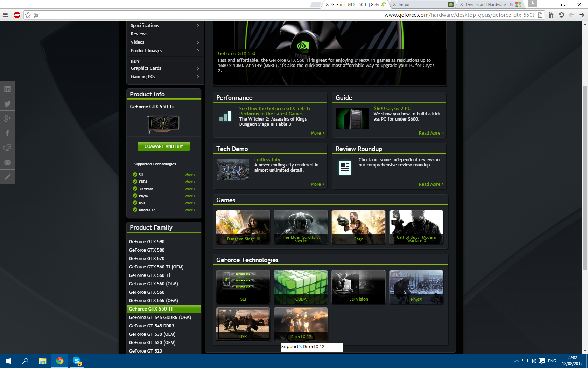
Task: Open More link for CUDA technology
Action: point(190,182)
